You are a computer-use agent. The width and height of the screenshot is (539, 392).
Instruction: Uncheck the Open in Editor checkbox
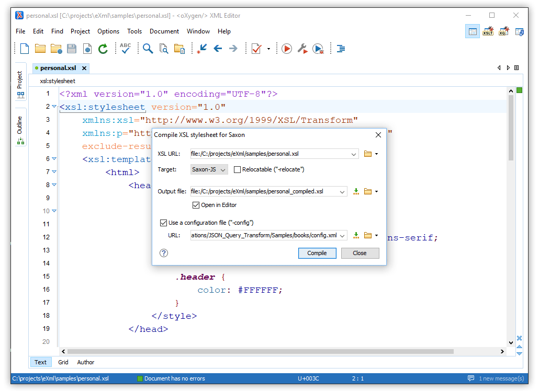click(196, 205)
